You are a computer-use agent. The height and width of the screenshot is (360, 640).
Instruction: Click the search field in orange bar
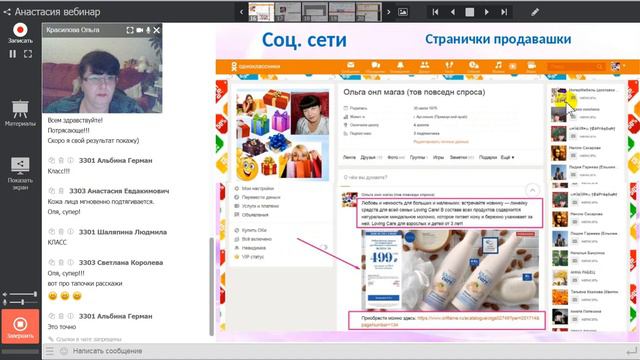tap(576, 66)
